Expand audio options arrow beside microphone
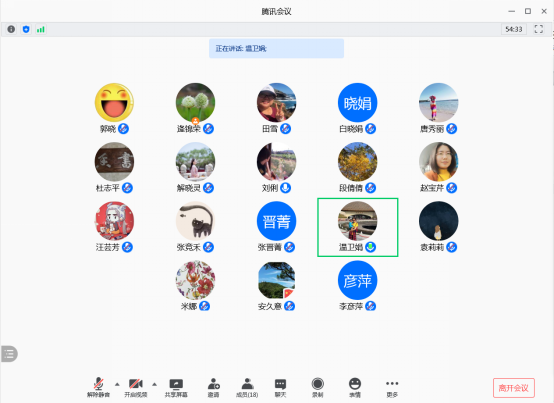The width and height of the screenshot is (554, 403). pos(117,384)
